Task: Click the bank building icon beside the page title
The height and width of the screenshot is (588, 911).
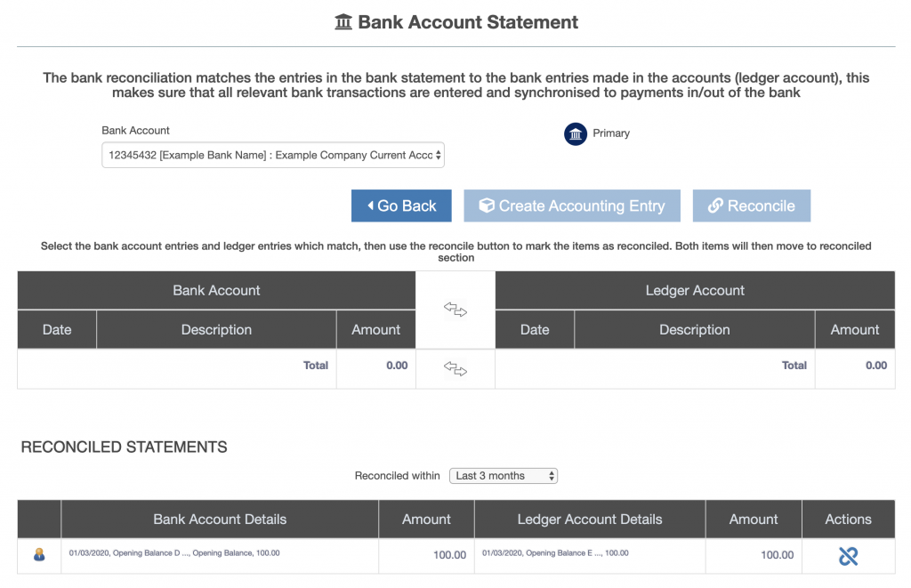Action: [x=343, y=22]
